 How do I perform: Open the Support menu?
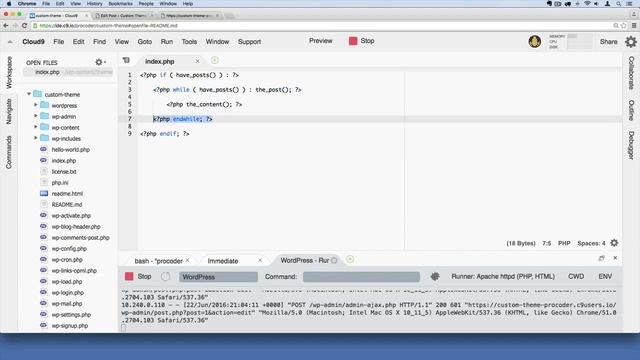click(x=249, y=42)
